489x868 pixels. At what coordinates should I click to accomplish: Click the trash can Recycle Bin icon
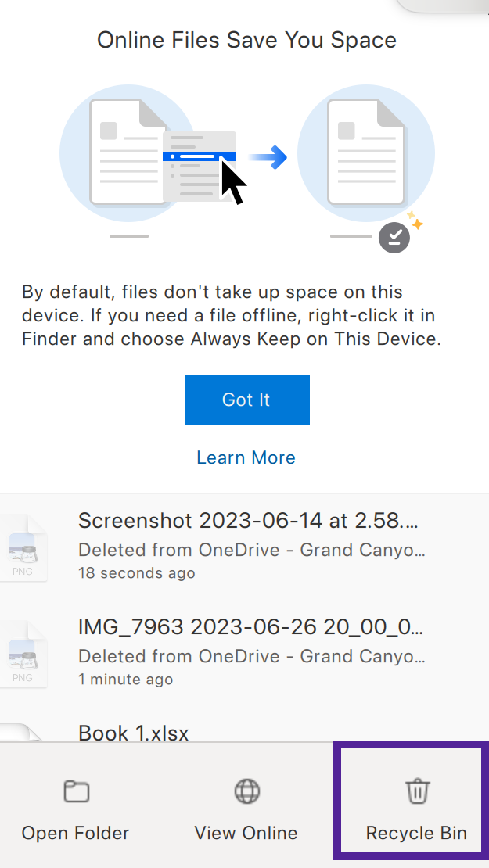418,791
